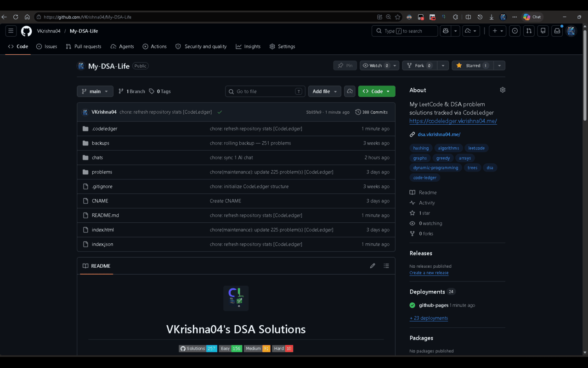Open the Actions tab
The image size is (588, 368).
pyautogui.click(x=155, y=46)
